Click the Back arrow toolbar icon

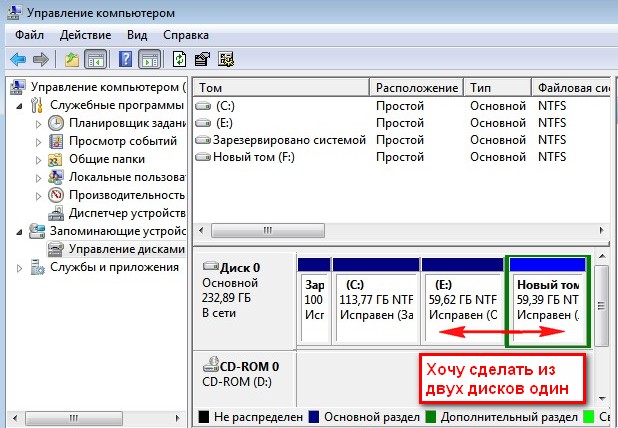18,60
